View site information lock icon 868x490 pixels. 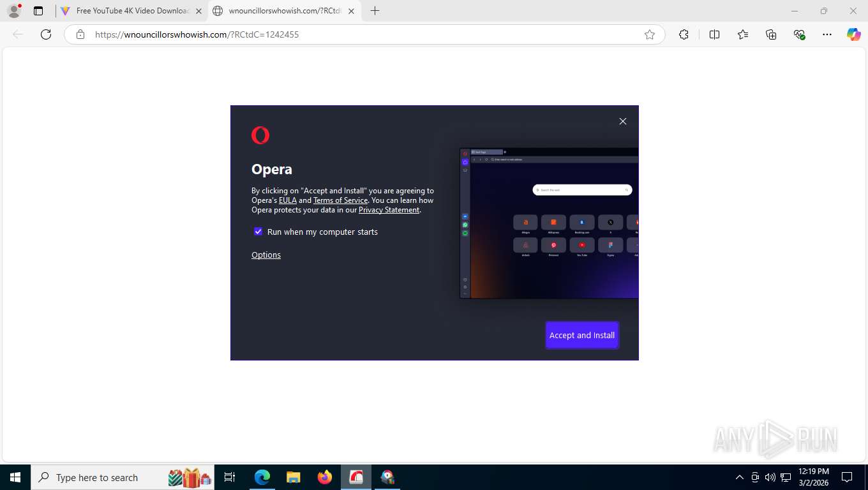(80, 34)
